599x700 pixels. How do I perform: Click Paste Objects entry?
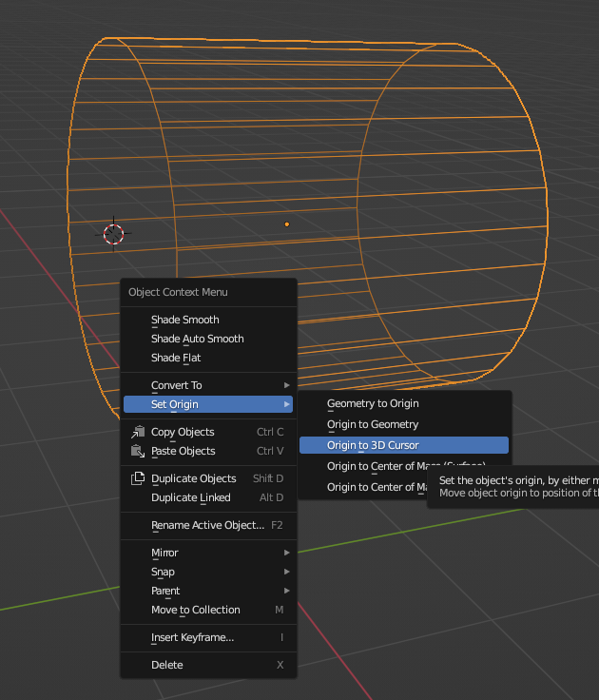click(208, 452)
